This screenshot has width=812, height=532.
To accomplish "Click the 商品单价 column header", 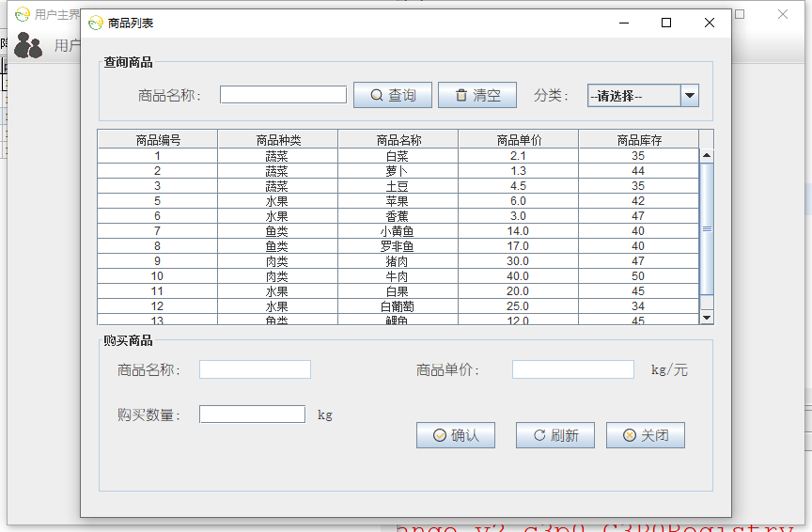I will (519, 140).
